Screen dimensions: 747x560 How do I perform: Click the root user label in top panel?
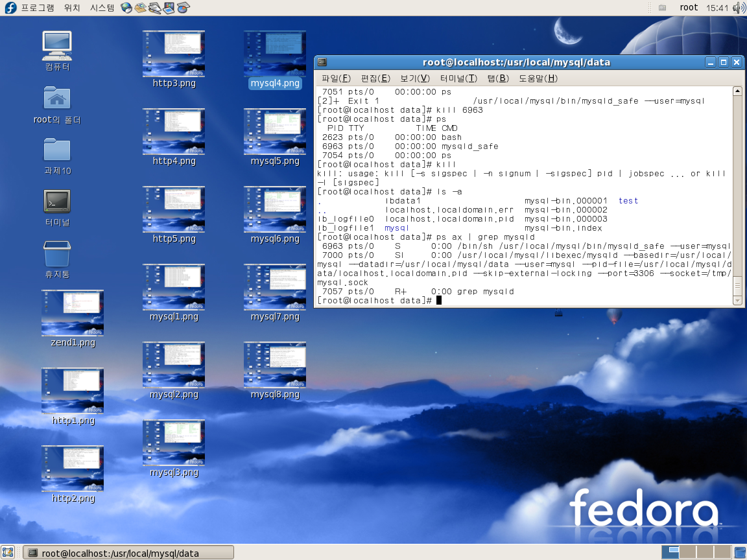point(689,8)
